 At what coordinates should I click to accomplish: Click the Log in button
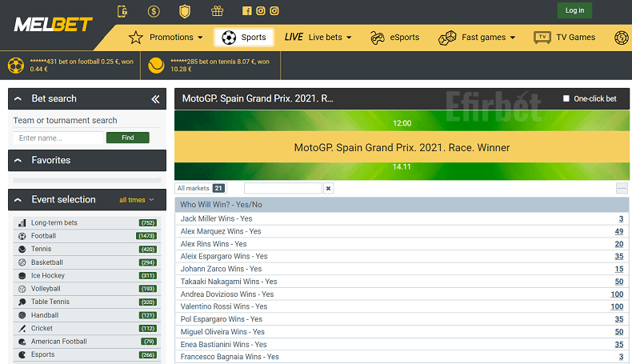pos(574,10)
